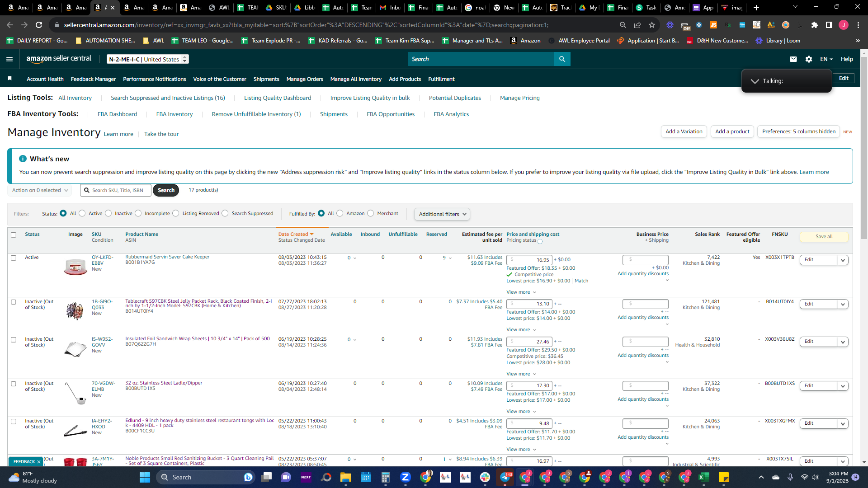The height and width of the screenshot is (488, 868).
Task: Open a new browser tab
Action: [756, 8]
